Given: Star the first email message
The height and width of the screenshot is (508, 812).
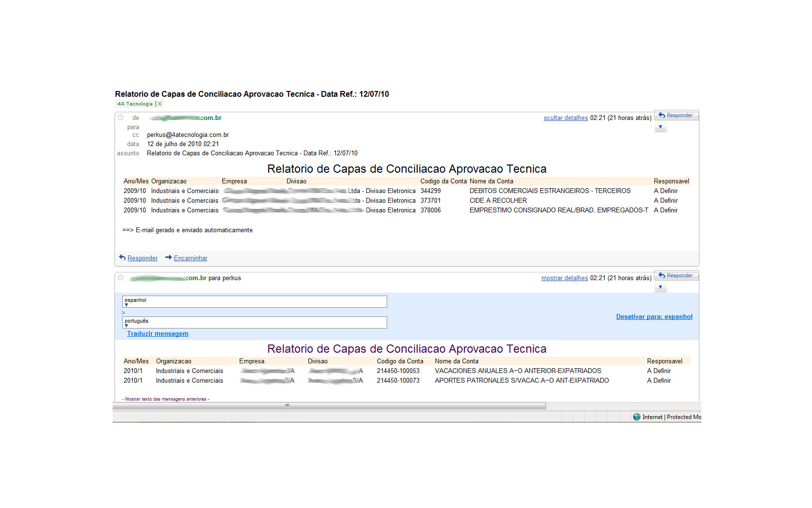Looking at the screenshot, I should click(x=120, y=118).
